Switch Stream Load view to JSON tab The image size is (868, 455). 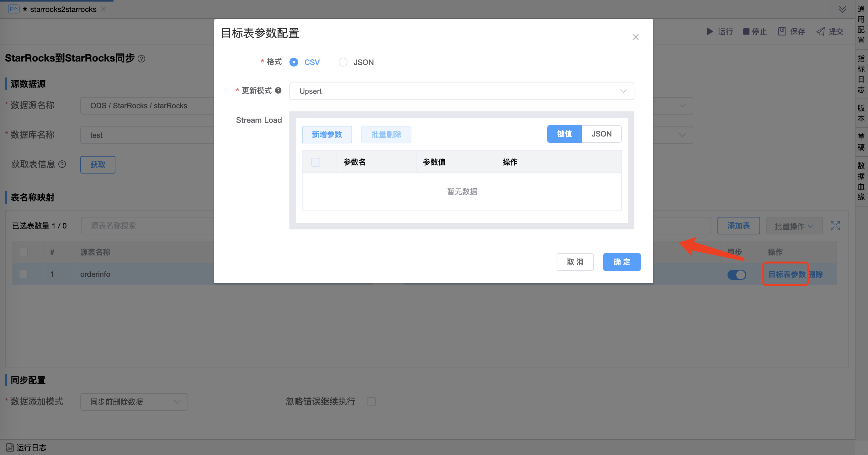[601, 134]
